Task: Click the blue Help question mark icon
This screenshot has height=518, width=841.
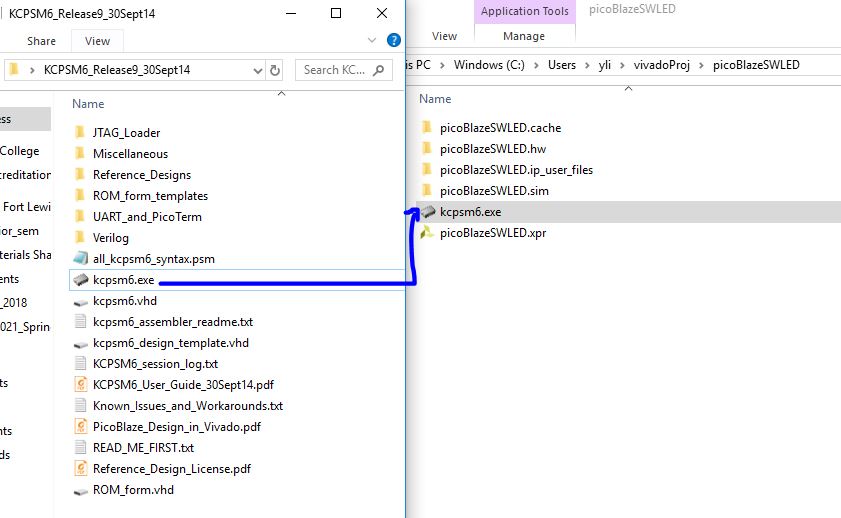Action: [x=394, y=41]
